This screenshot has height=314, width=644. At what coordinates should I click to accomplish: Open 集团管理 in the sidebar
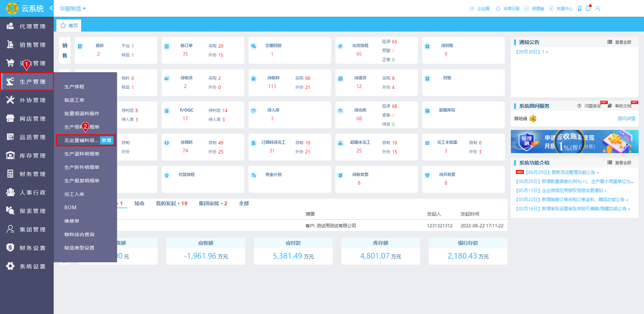[x=27, y=230]
